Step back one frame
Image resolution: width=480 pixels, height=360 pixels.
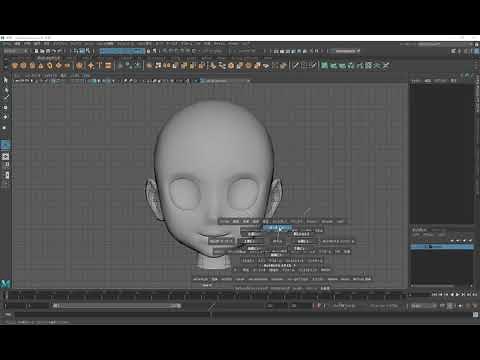click(440, 295)
